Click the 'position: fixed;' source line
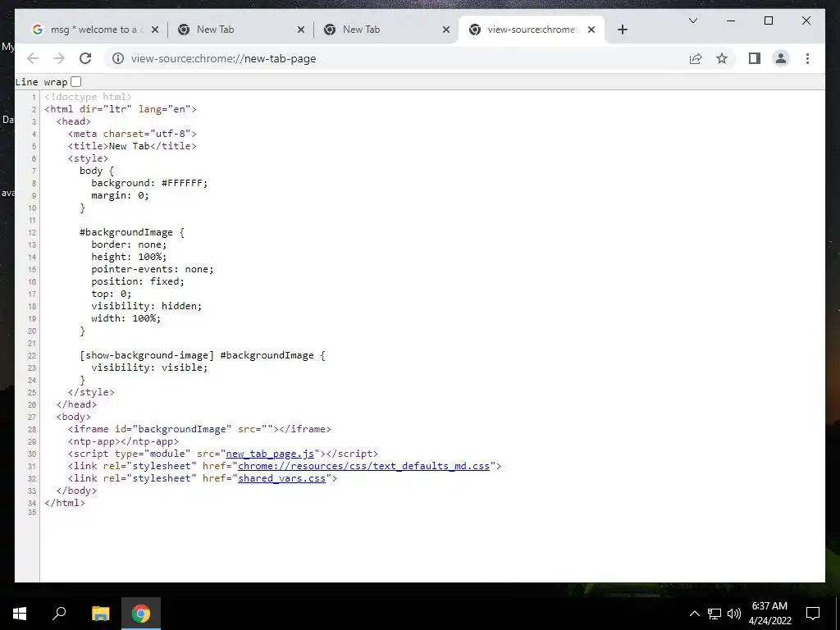 [138, 282]
